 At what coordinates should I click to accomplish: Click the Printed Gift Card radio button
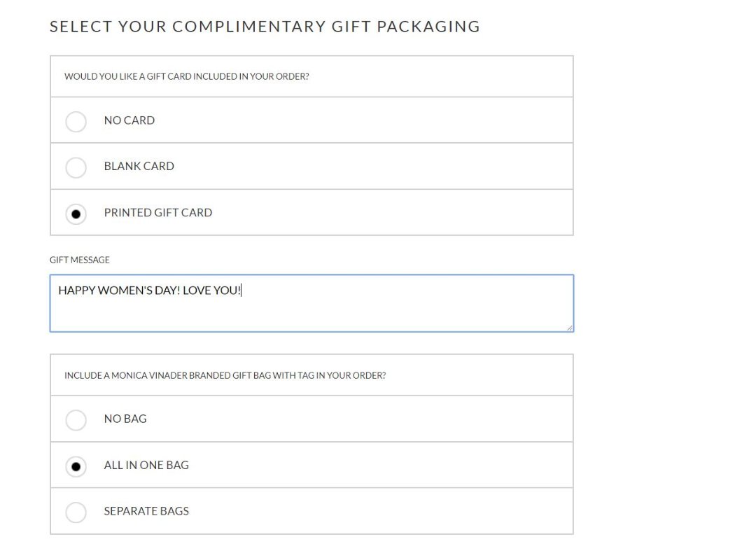coord(76,214)
